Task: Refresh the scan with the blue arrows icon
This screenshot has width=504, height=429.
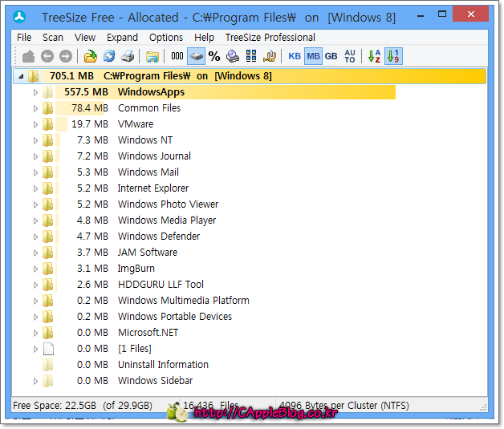Action: coord(109,56)
